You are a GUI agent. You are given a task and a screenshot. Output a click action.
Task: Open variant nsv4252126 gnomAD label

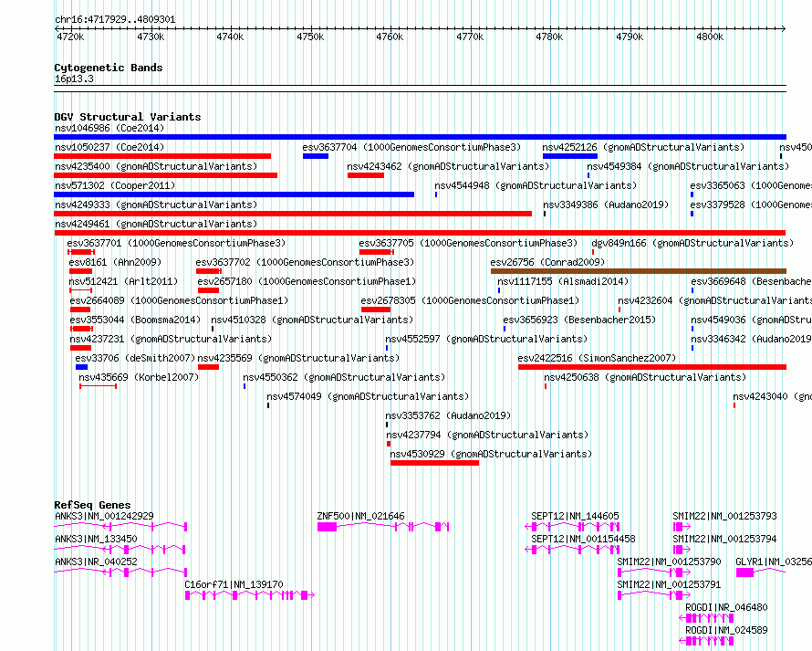(643, 147)
